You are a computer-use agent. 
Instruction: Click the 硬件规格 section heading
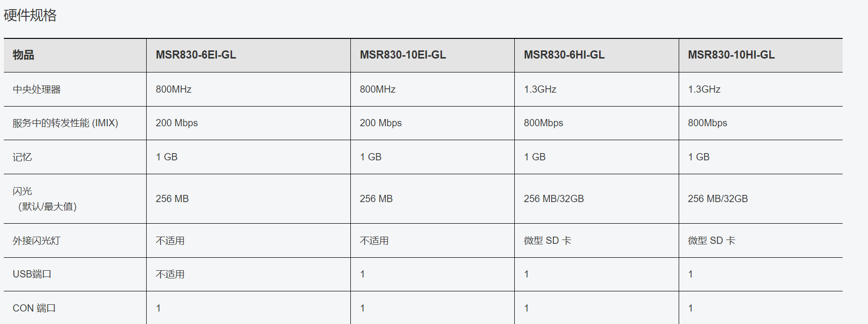coord(30,15)
